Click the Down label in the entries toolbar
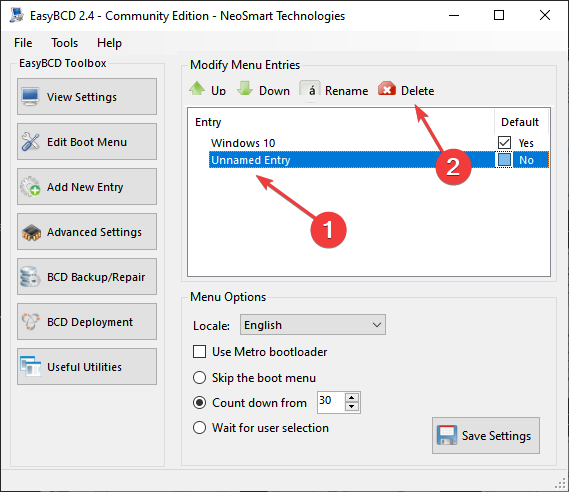Screen dimensions: 569x492 pos(274,91)
